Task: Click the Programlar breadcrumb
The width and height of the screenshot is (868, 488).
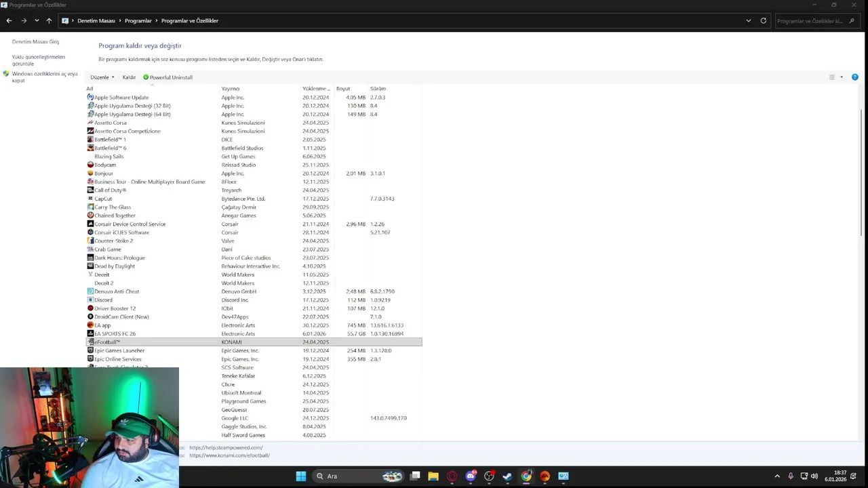Action: (x=138, y=21)
